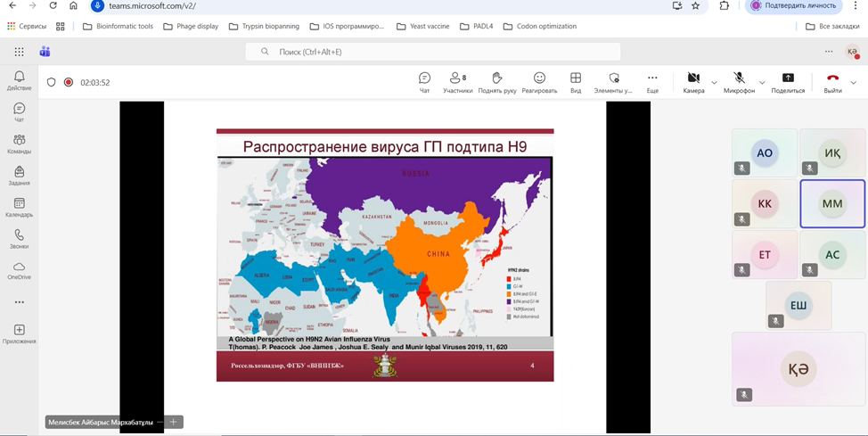Show the Участники list

(457, 82)
